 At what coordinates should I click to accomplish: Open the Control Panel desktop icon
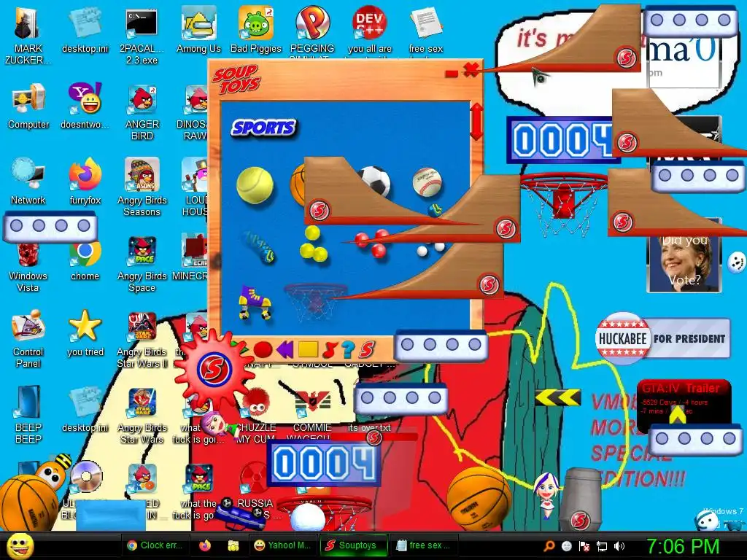pyautogui.click(x=28, y=339)
